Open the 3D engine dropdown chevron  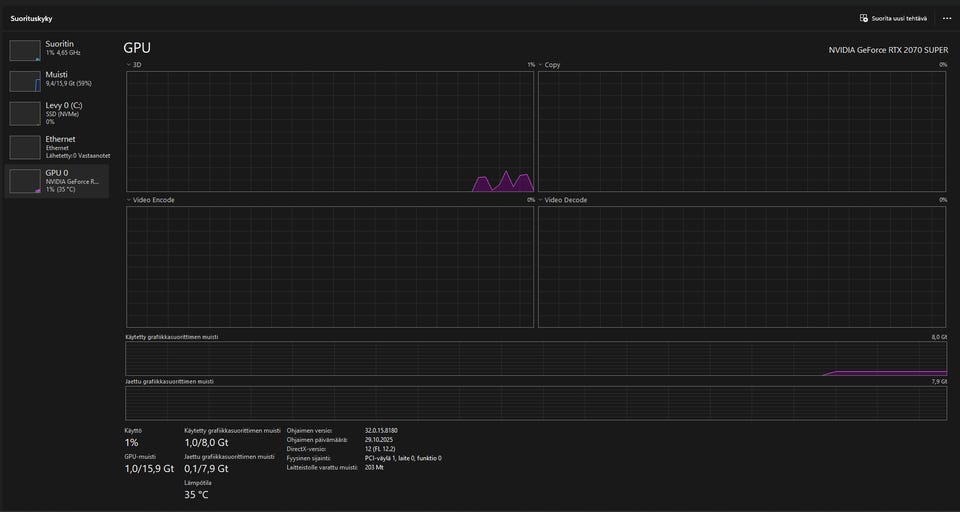(x=129, y=65)
